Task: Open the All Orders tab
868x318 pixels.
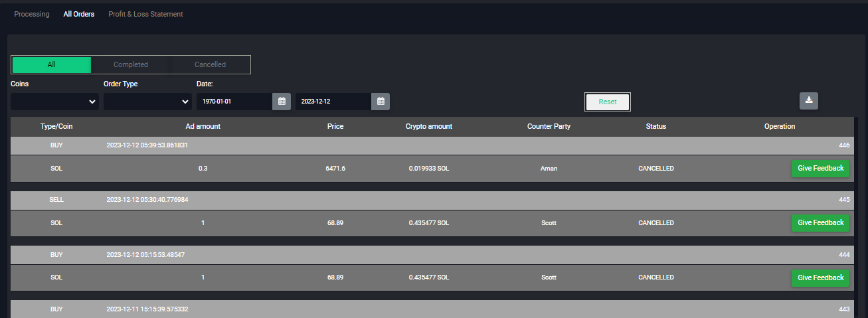Action: [79, 14]
